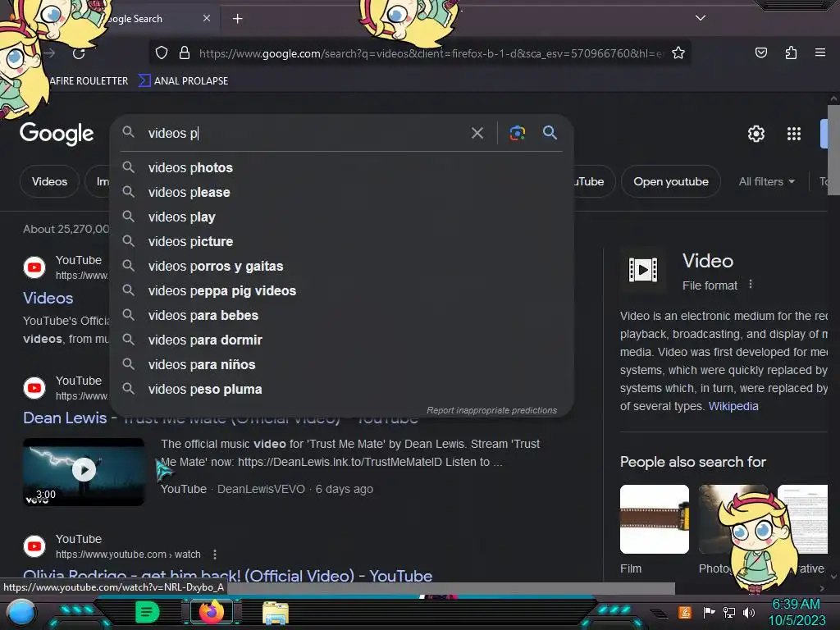
Task: Submit search with magnifier button
Action: pyautogui.click(x=550, y=132)
